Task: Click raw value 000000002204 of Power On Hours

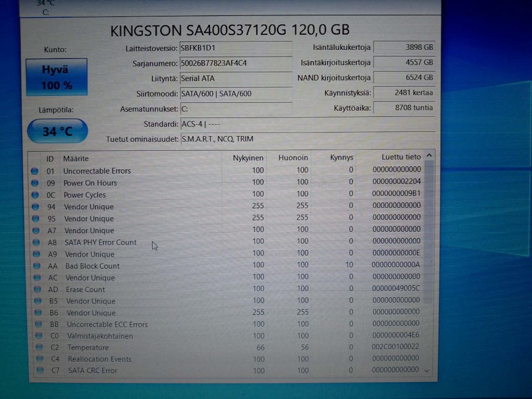Action: pyautogui.click(x=397, y=182)
